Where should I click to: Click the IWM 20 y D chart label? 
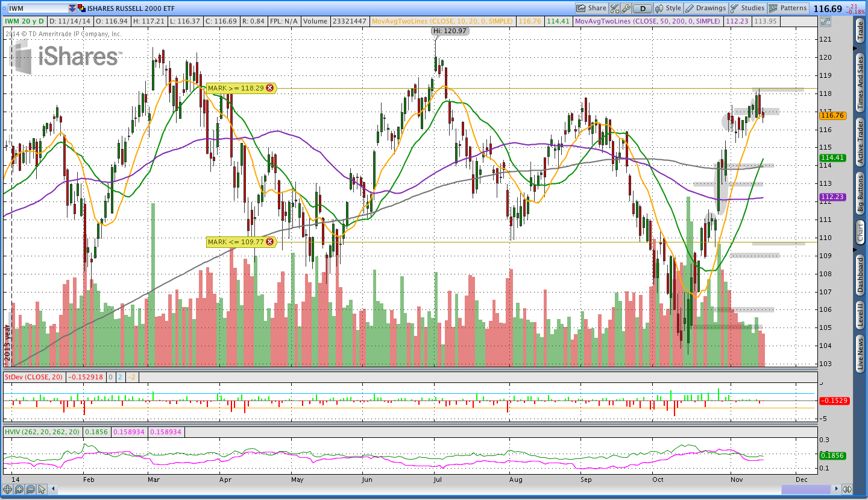(24, 21)
